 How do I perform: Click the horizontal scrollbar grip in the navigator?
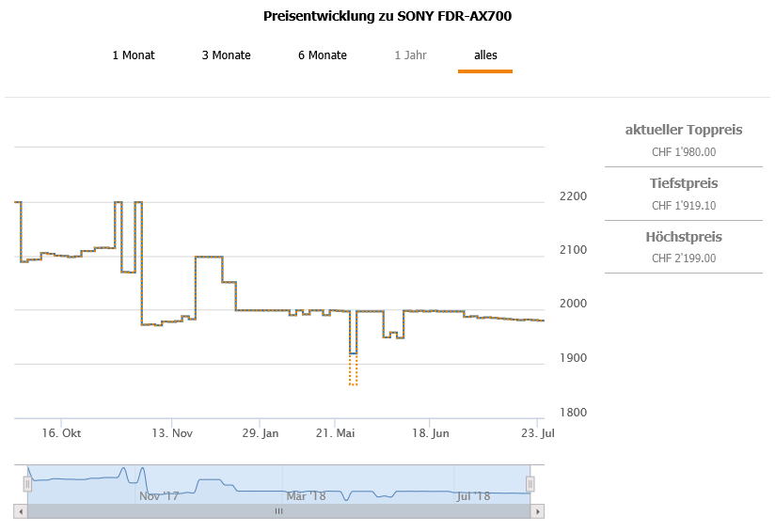[x=278, y=511]
